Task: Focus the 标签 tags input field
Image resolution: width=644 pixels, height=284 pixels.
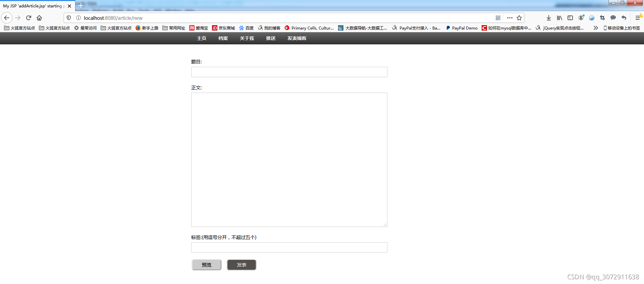Action: click(x=289, y=247)
